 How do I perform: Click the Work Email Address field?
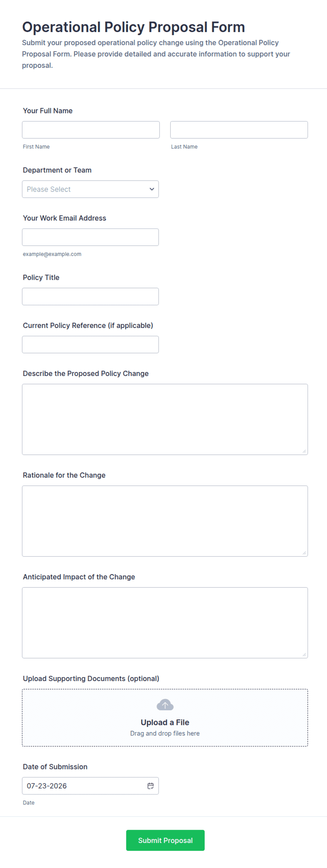(x=90, y=237)
